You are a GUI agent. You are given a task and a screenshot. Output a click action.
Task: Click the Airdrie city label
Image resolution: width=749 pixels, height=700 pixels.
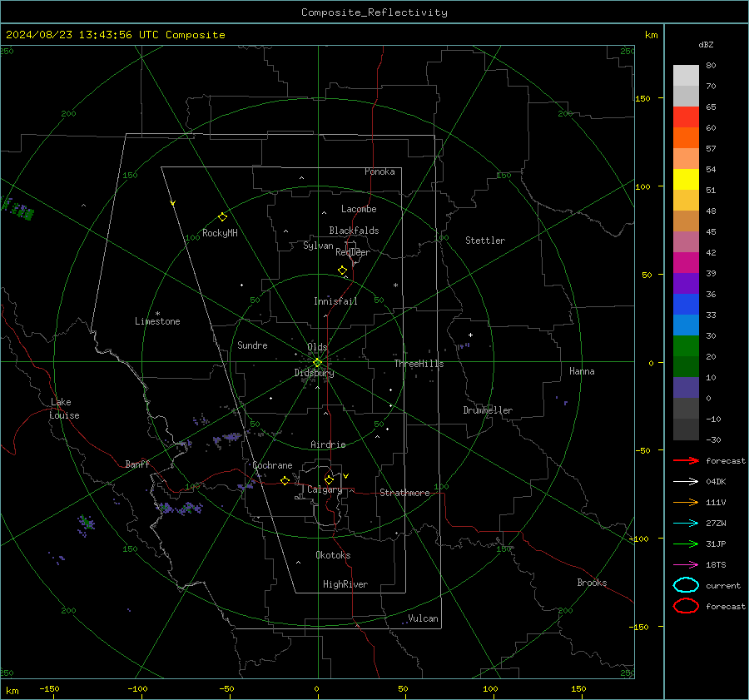(x=328, y=444)
